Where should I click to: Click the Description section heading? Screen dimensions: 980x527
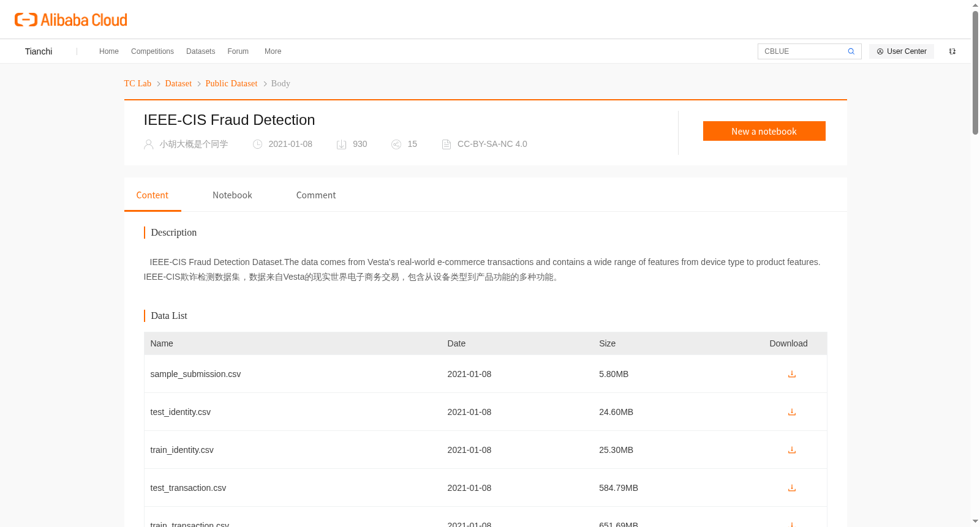click(174, 233)
